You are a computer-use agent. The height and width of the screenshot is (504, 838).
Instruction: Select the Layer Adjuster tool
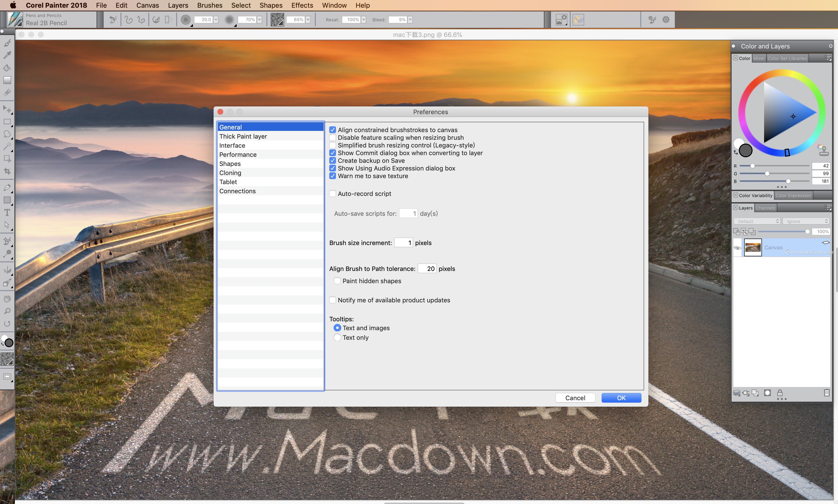7,109
